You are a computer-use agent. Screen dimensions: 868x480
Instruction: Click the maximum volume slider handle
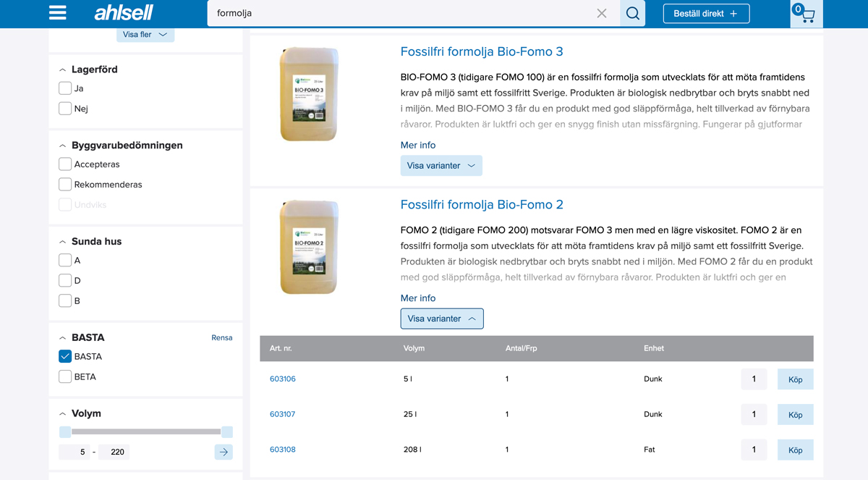227,432
